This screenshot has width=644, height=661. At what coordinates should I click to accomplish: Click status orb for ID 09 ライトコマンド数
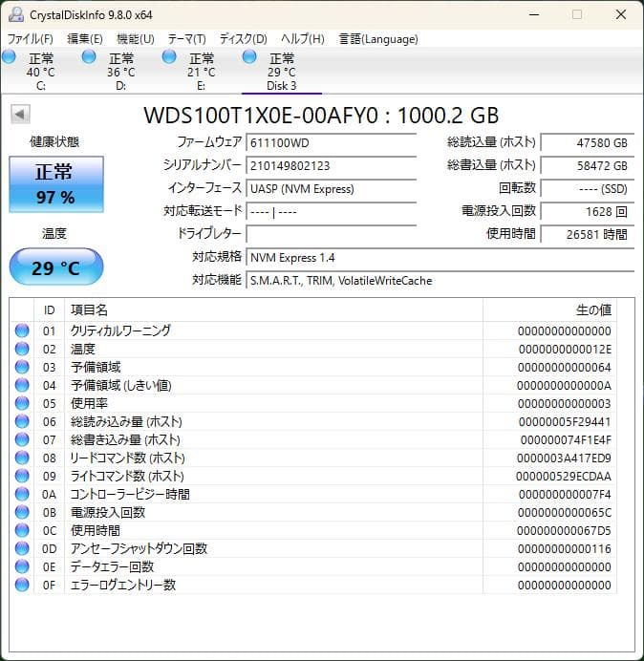[x=22, y=476]
